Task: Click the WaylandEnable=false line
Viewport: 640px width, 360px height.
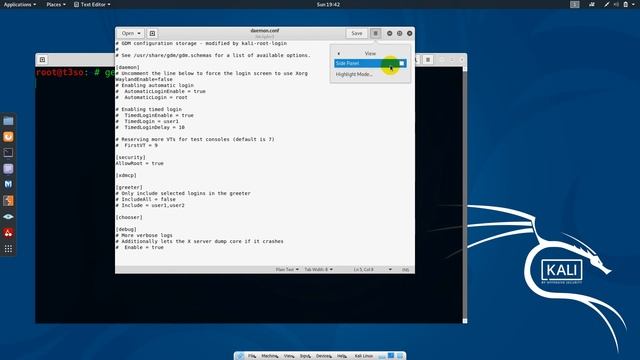Action: (x=144, y=79)
